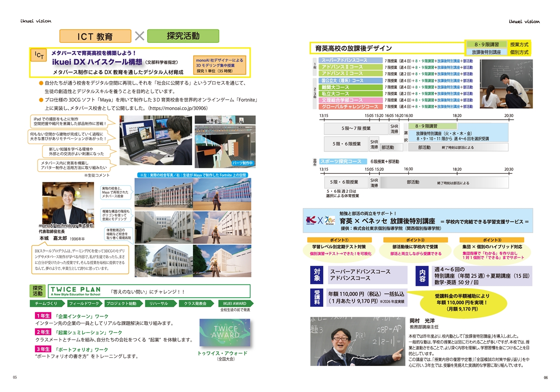The height and width of the screenshot is (392, 560).
Task: Open the photo of teacher at blackboard
Action: (x=358, y=342)
